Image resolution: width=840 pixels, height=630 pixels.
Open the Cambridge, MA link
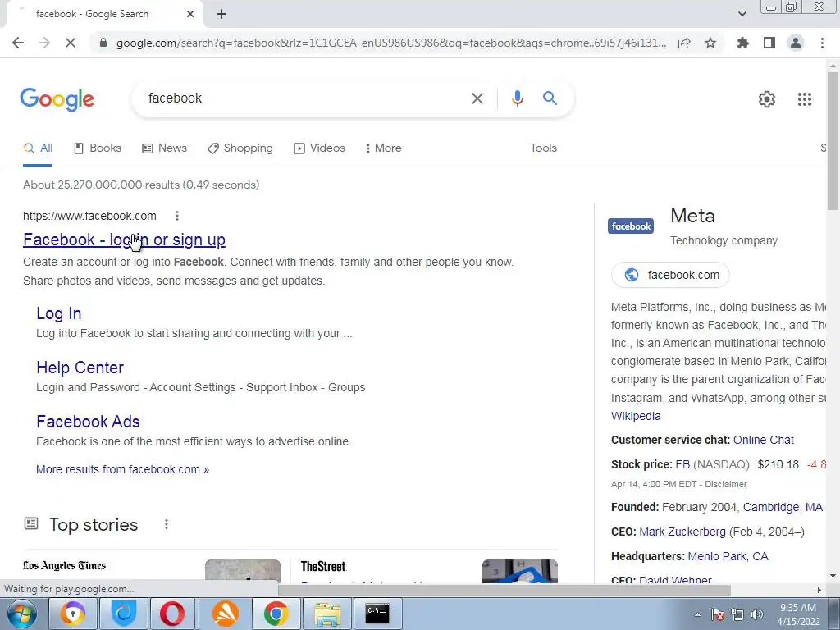point(783,507)
